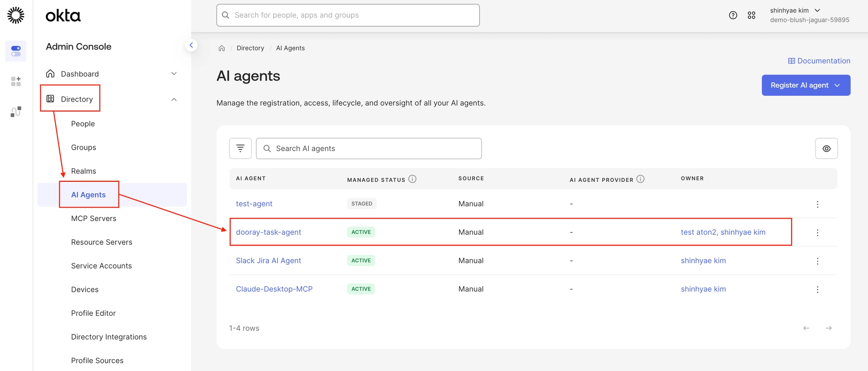Click the AI Agents breadcrumb item
This screenshot has height=371, width=868.
(x=290, y=48)
